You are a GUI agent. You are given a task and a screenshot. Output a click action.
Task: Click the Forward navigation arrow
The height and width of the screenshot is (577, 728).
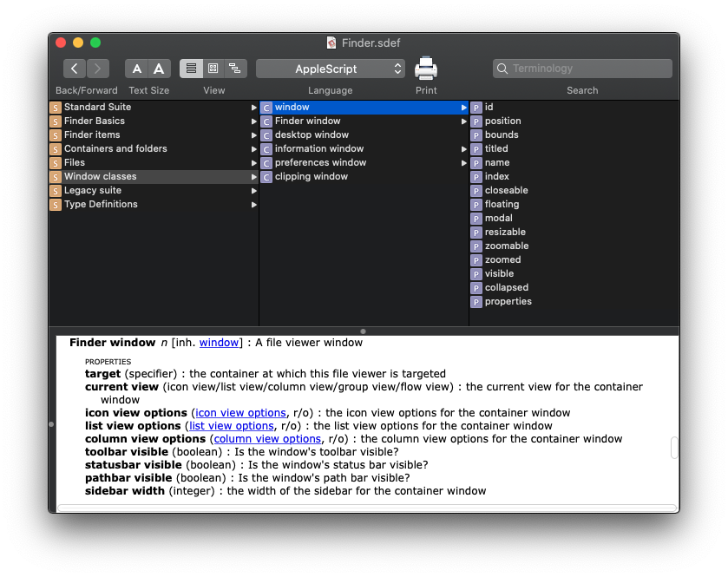(x=98, y=69)
